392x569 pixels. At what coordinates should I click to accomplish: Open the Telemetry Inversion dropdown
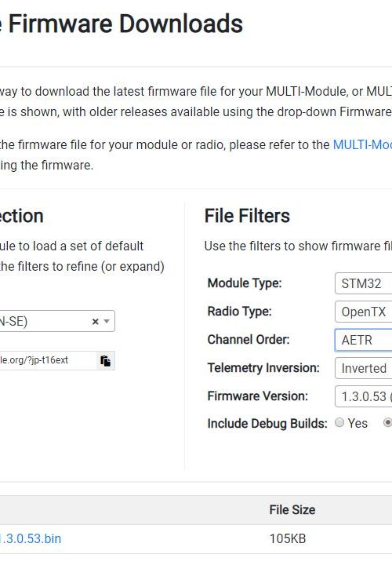coord(363,368)
